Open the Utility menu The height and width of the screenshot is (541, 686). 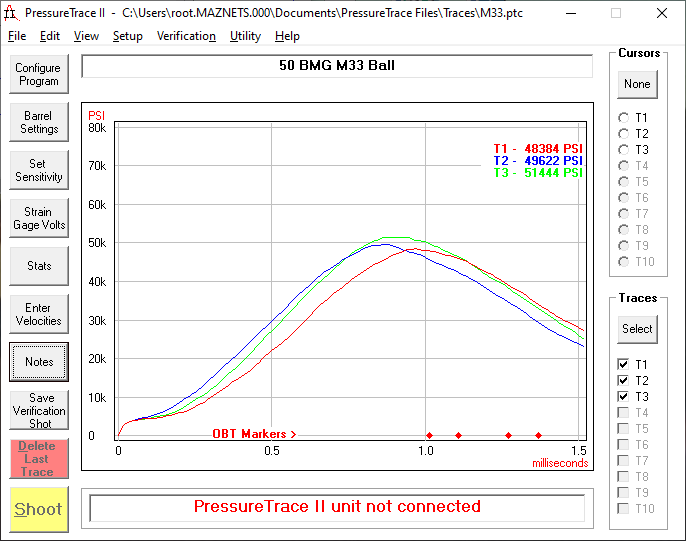pyautogui.click(x=245, y=36)
